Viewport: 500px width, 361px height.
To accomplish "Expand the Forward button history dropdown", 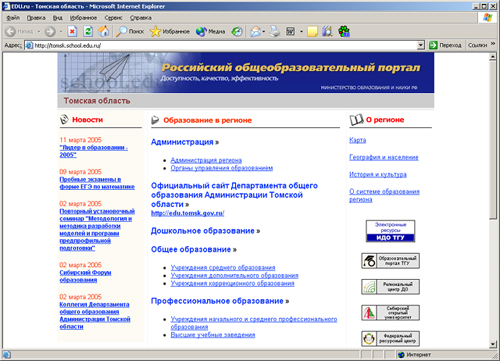I will (61, 31).
